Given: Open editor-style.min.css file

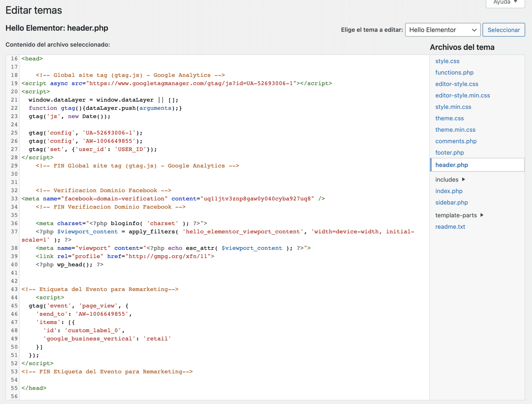Looking at the screenshot, I should [462, 95].
